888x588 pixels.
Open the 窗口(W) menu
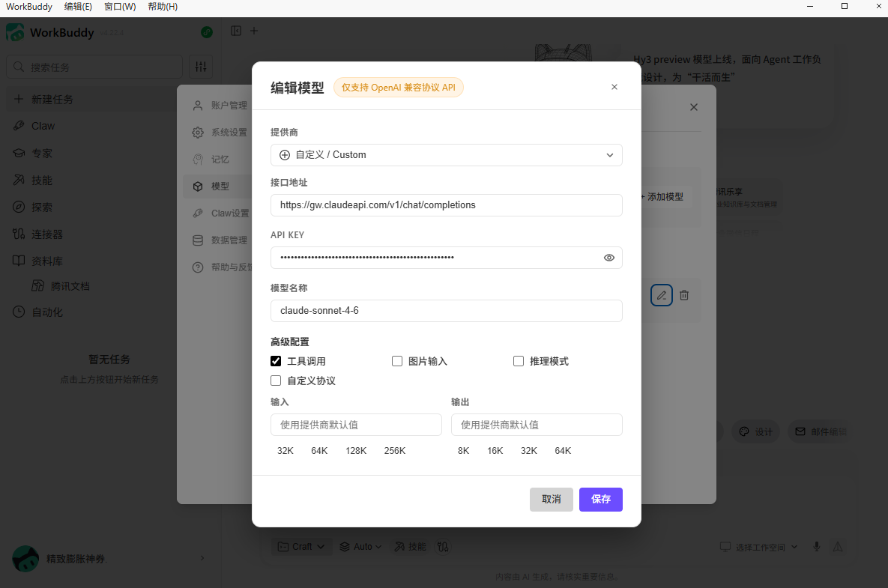(120, 7)
